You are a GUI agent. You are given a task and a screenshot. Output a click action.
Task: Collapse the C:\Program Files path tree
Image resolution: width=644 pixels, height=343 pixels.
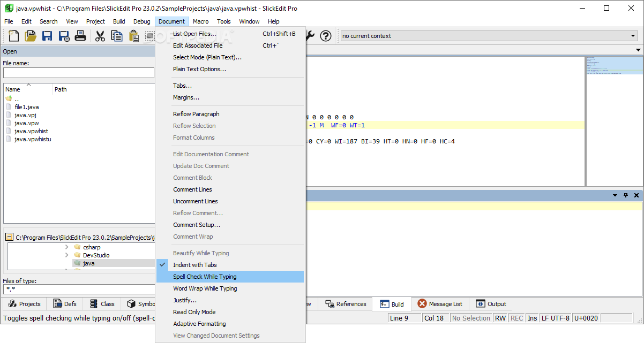9,237
